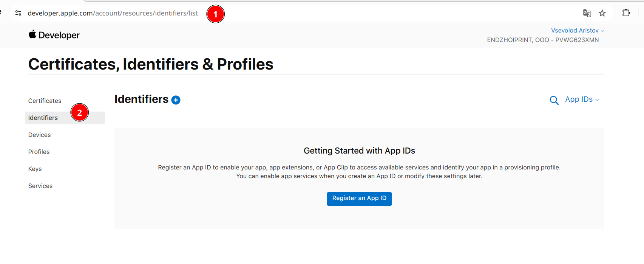Click the browser address bar URL
644x264 pixels.
pyautogui.click(x=113, y=13)
